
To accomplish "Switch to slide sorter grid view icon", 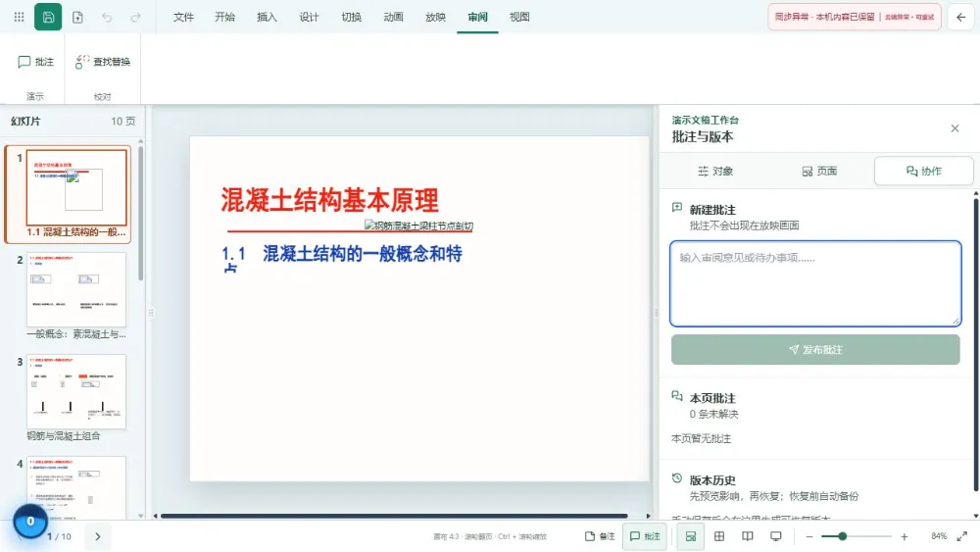I will click(x=719, y=536).
